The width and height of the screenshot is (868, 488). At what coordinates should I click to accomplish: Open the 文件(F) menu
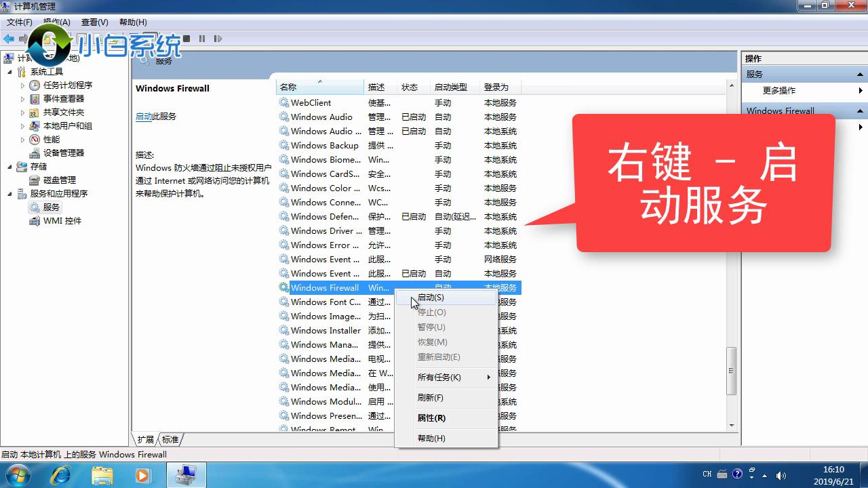[20, 22]
